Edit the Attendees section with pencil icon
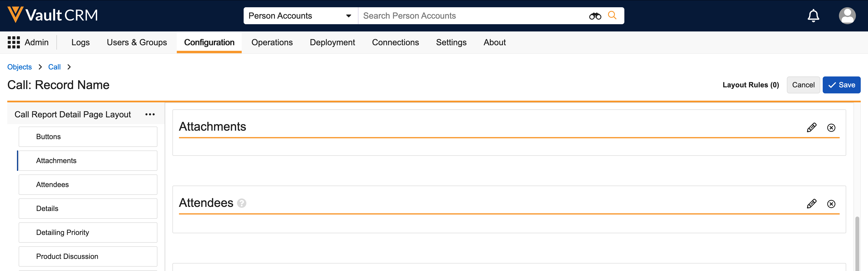The image size is (868, 271). coord(811,204)
